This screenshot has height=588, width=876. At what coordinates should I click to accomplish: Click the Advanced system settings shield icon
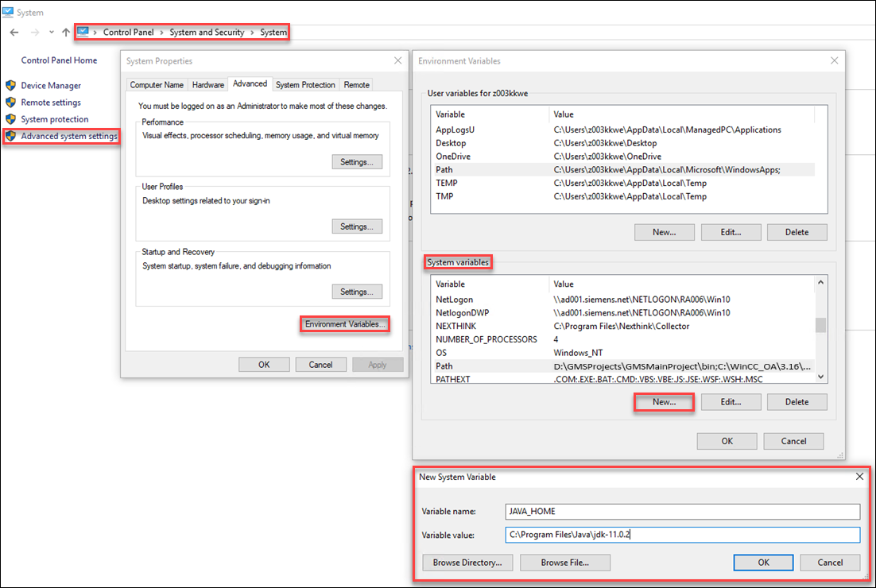coord(10,136)
